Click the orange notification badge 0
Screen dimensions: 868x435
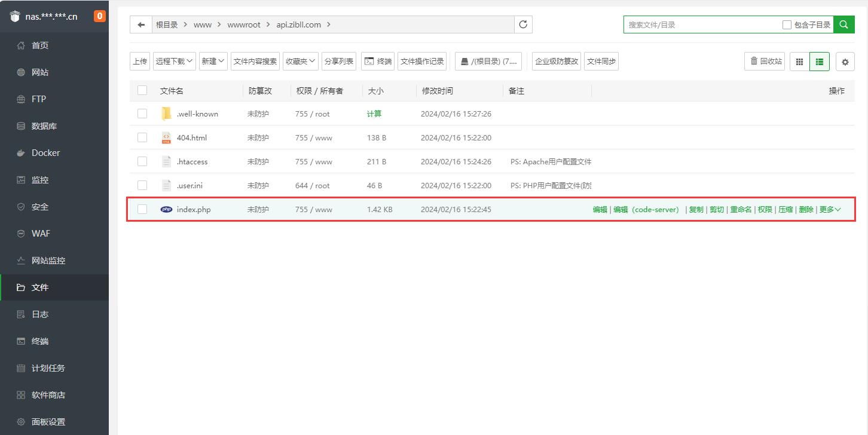click(x=100, y=16)
